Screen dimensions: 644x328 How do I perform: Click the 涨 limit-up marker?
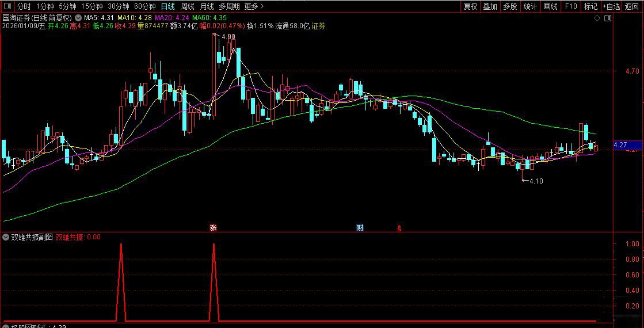pos(213,228)
